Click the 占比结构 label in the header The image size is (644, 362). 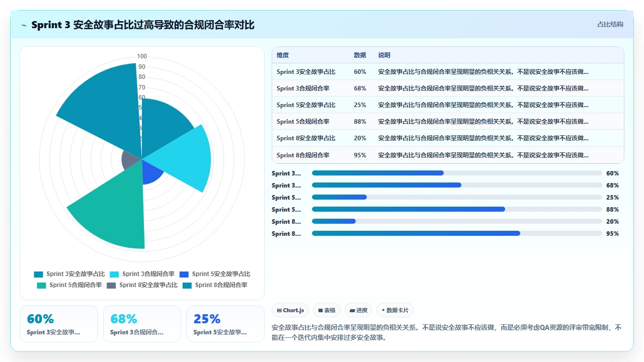[x=610, y=24]
